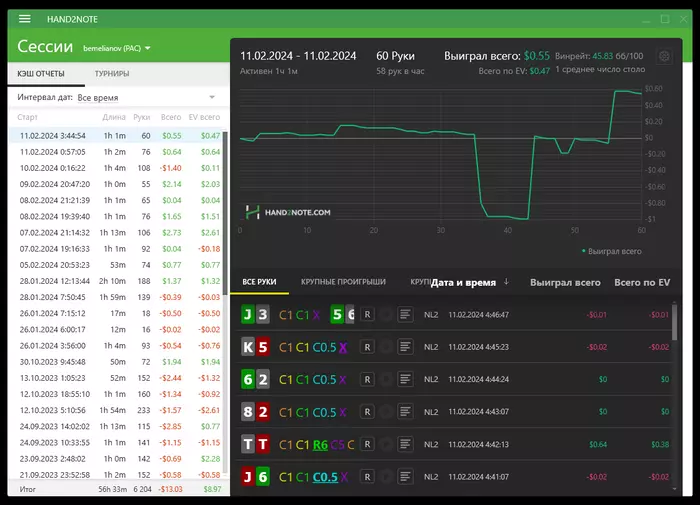Select the КРУПНЫЕ ПРОИГРЫШИ tab
The height and width of the screenshot is (505, 700).
pos(343,282)
